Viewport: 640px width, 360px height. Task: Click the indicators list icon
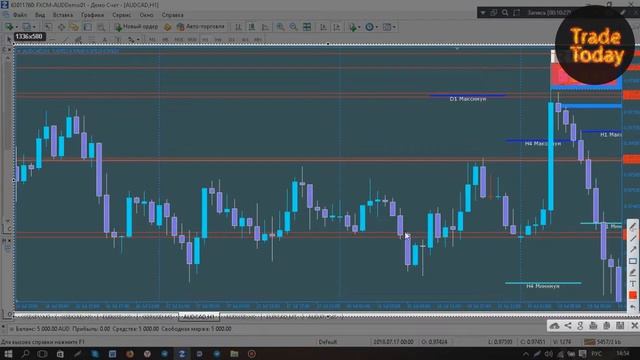pos(353,27)
